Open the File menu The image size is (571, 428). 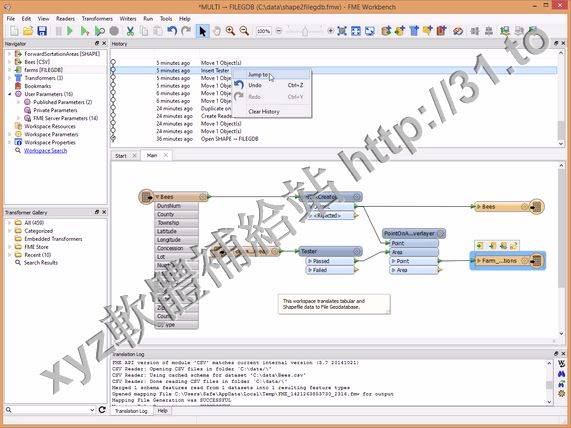[x=11, y=19]
